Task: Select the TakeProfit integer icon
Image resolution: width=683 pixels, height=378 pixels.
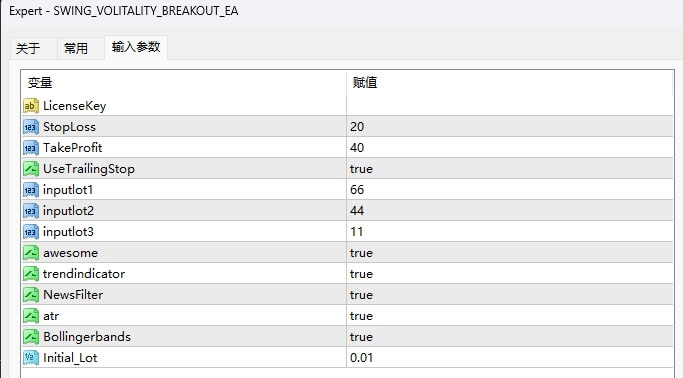Action: click(x=31, y=148)
